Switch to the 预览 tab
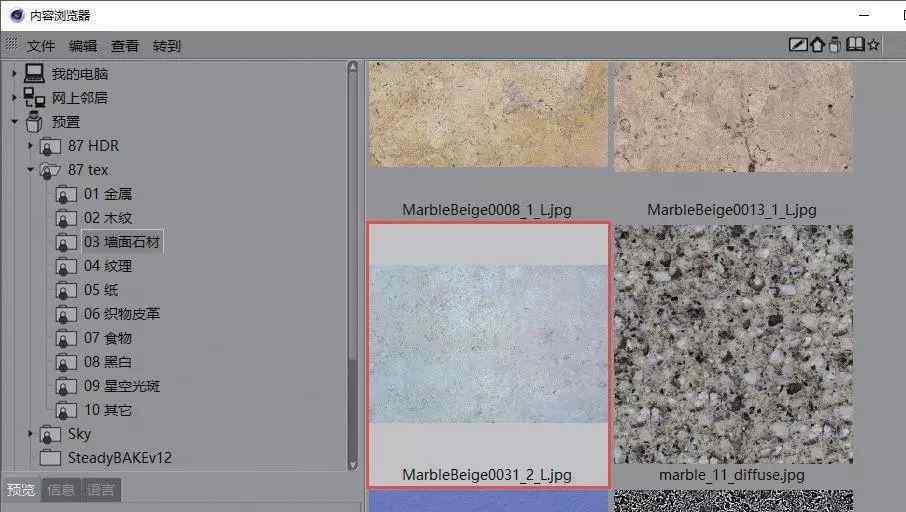The height and width of the screenshot is (512, 906). coord(21,489)
